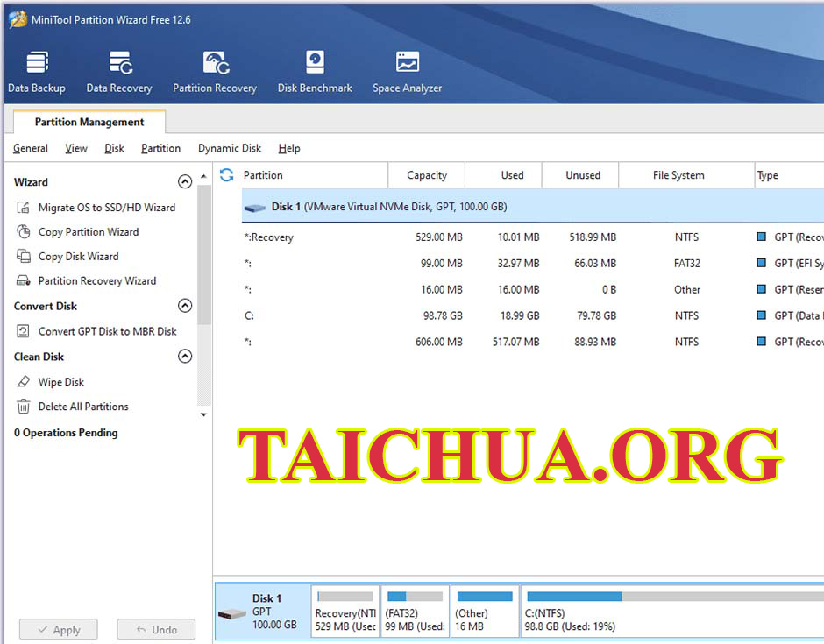Start the Disk Benchmark tool
The width and height of the screenshot is (824, 644).
(315, 72)
